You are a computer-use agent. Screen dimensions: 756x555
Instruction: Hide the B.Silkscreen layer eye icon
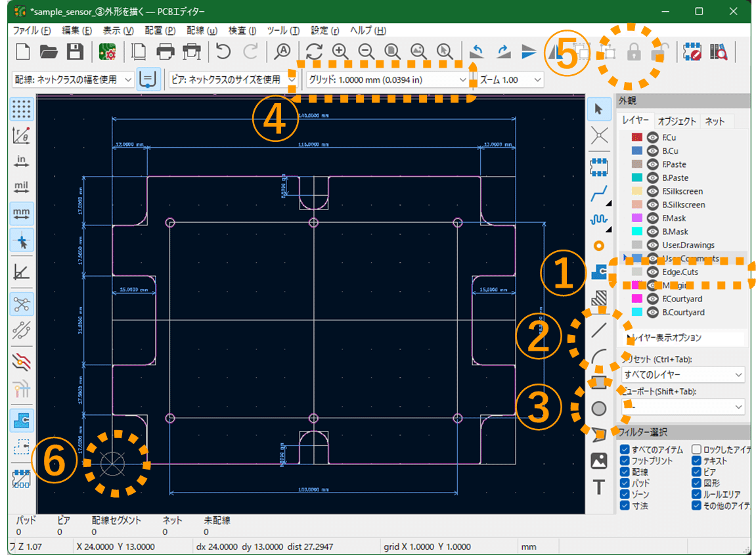652,204
